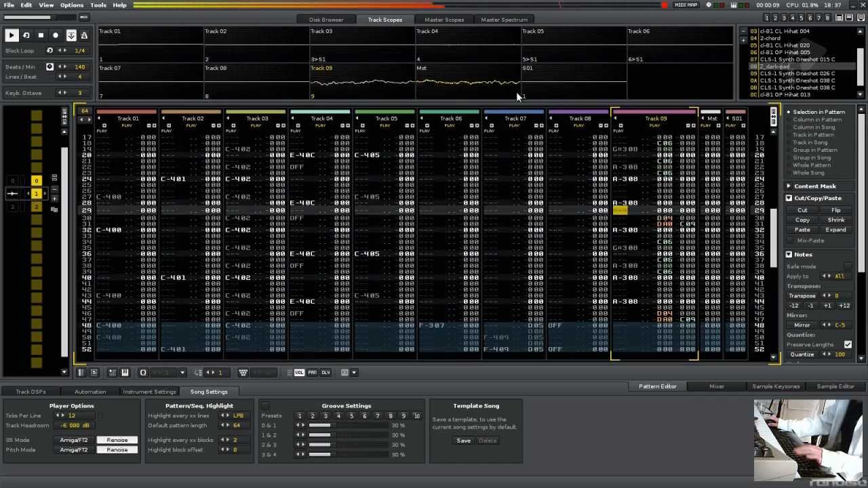Toggle the metronome icon

(x=84, y=35)
